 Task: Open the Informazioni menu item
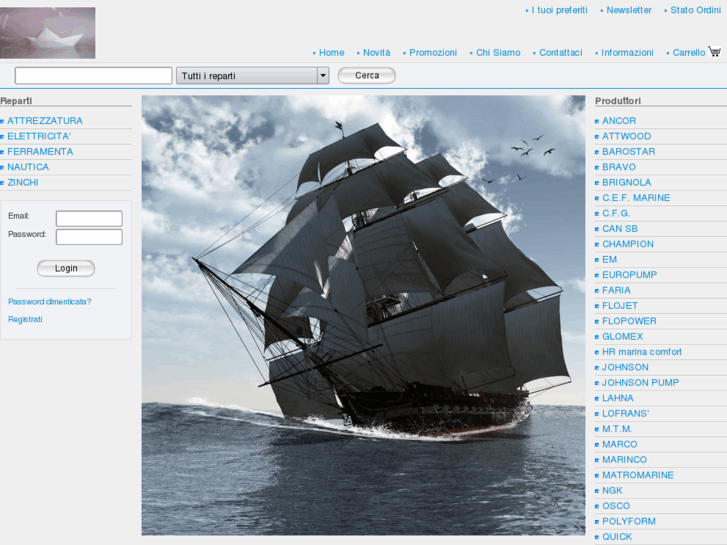[x=627, y=52]
